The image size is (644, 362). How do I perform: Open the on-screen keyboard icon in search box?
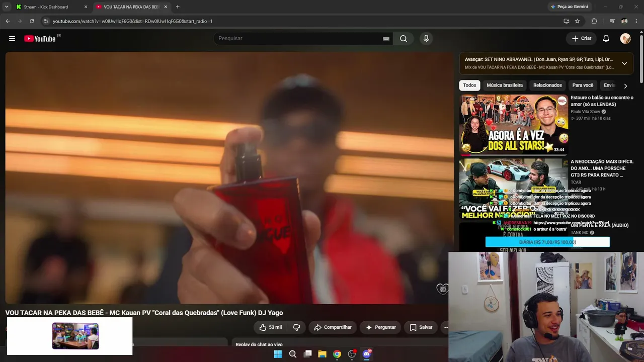[x=386, y=39]
